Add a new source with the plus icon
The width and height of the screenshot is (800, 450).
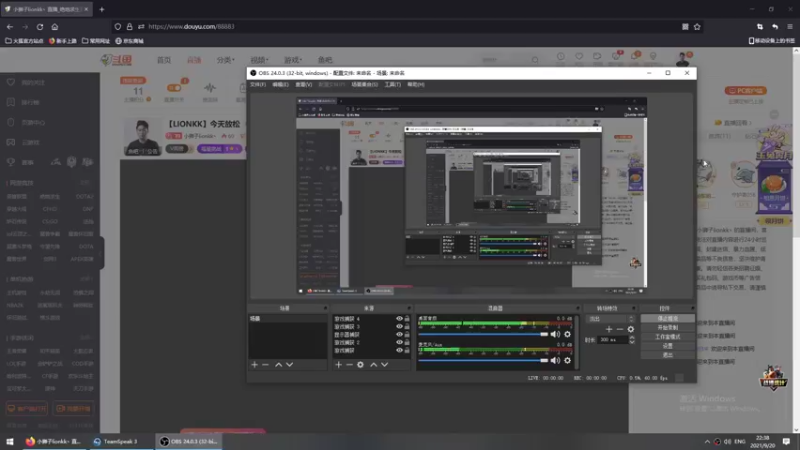[338, 365]
